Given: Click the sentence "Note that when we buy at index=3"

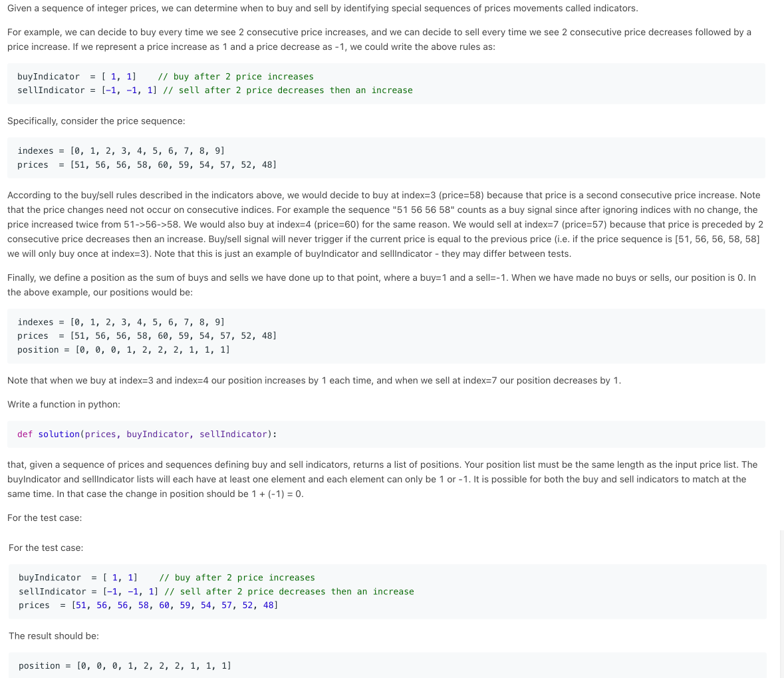Looking at the screenshot, I should [x=314, y=381].
